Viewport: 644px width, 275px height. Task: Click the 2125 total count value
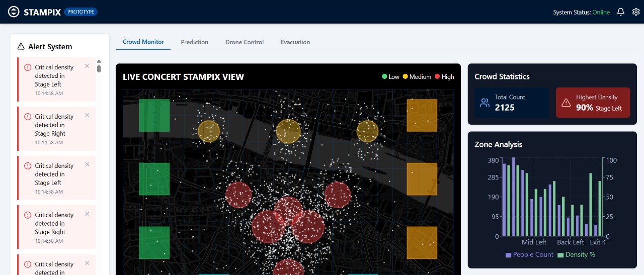505,108
